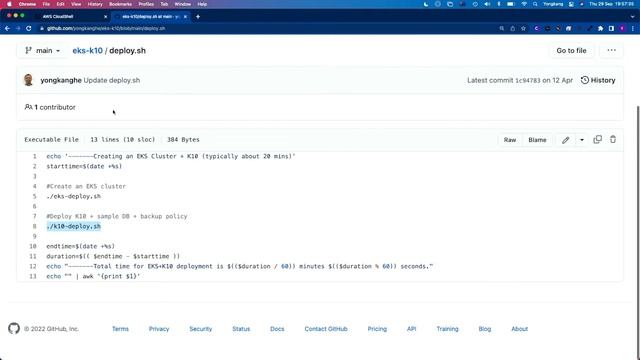Open the Privacy footer link
Image resolution: width=640 pixels, height=360 pixels.
pyautogui.click(x=159, y=329)
